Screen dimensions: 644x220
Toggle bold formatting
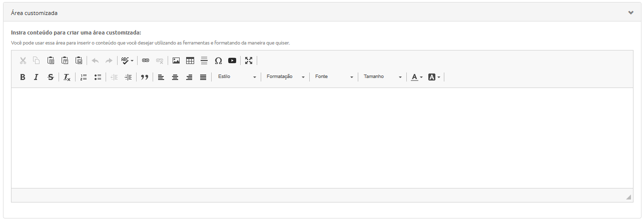tap(23, 77)
